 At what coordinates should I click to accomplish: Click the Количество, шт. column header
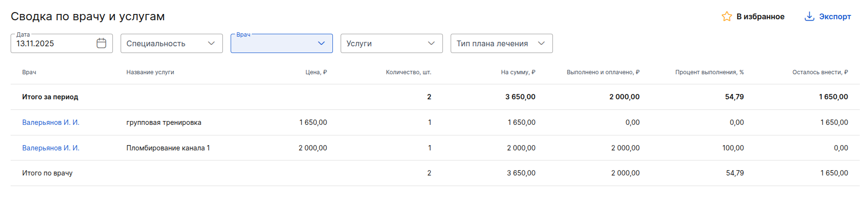pos(408,72)
